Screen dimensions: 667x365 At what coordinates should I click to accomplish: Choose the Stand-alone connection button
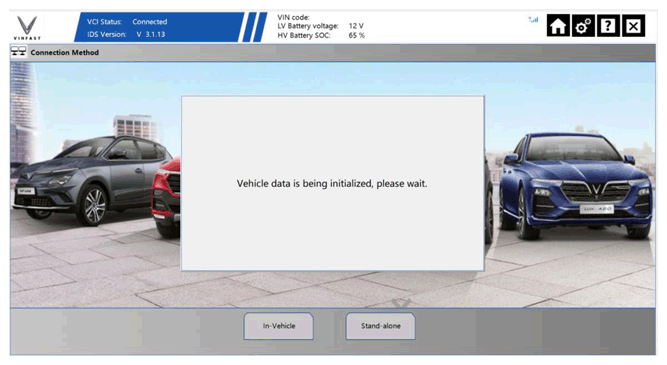(381, 326)
